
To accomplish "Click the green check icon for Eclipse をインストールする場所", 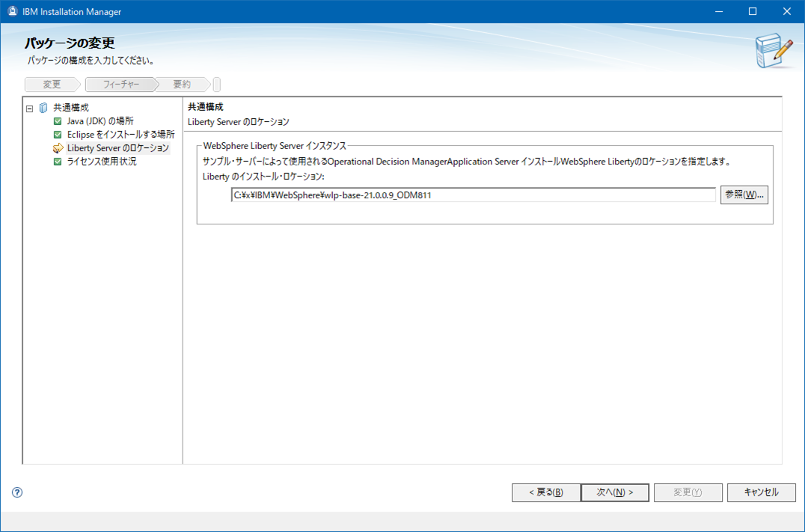I will [58, 135].
